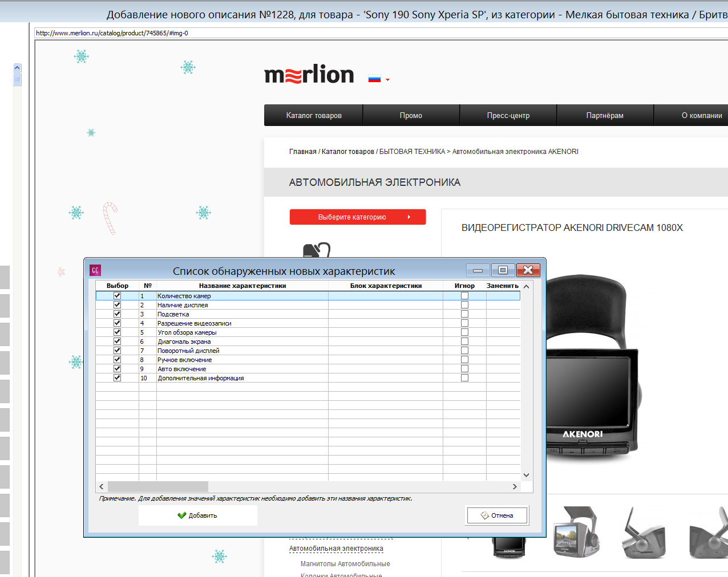The width and height of the screenshot is (728, 577).
Task: Expand Выберите категорию dropdown
Action: [x=358, y=217]
